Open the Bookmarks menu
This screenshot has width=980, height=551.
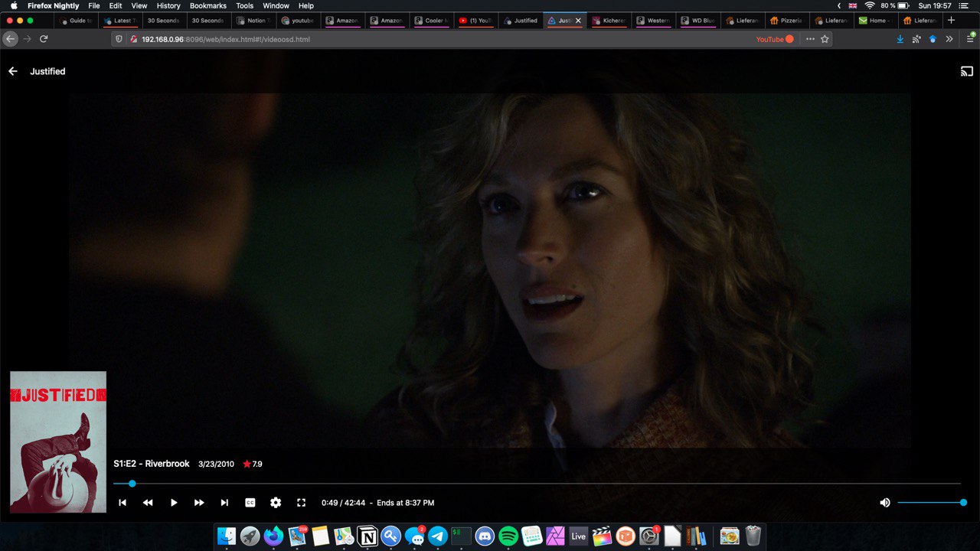tap(208, 5)
